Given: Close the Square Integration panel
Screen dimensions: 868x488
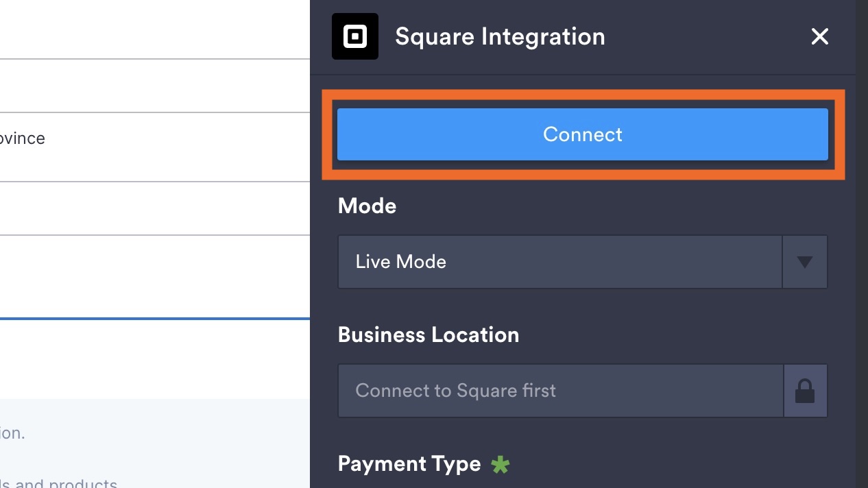Looking at the screenshot, I should pyautogui.click(x=820, y=36).
